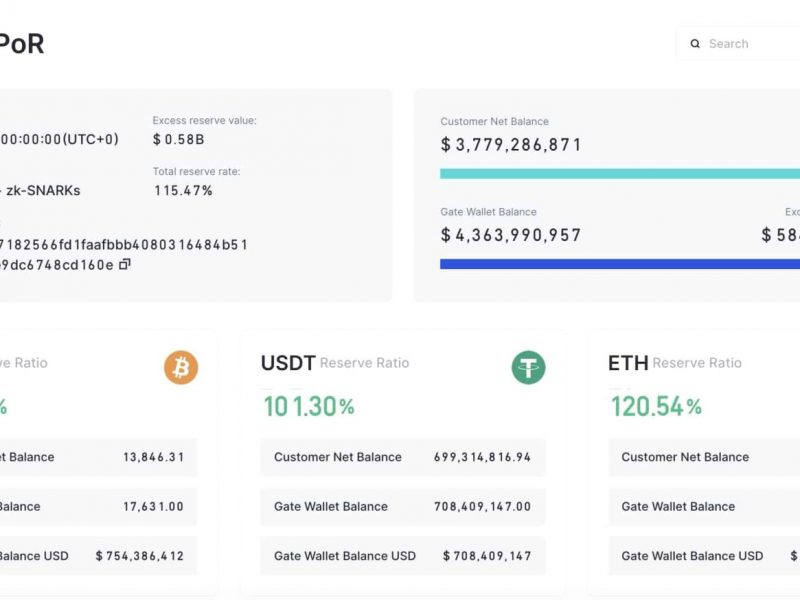Click the copy icon beside the hash
Screen dimensions: 800x600
coord(125,265)
